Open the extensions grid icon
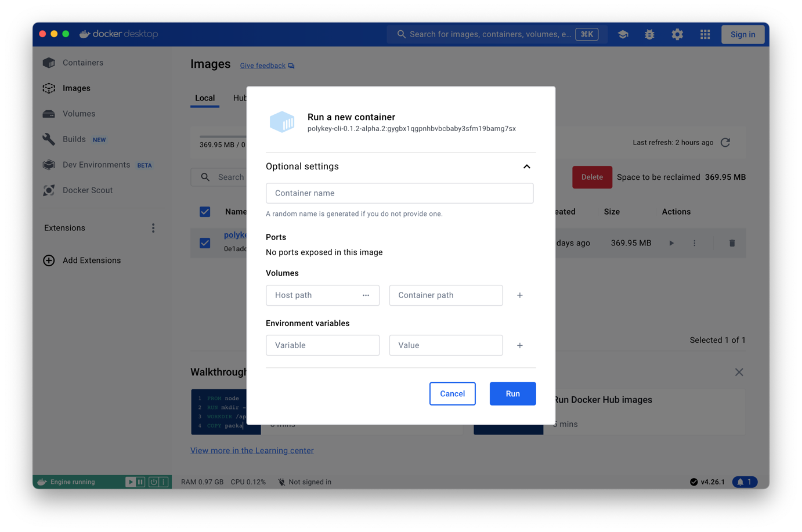Screen dimensions: 802x532 pyautogui.click(x=705, y=34)
